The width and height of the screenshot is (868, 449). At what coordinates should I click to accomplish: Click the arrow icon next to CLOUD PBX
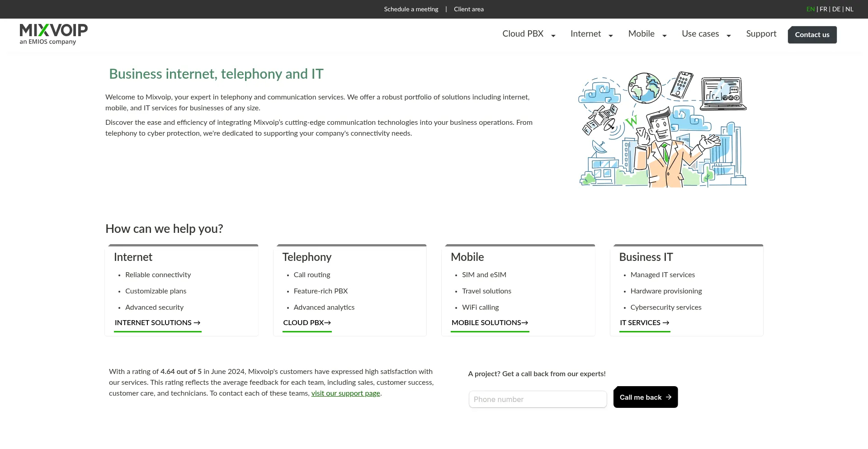coord(327,323)
